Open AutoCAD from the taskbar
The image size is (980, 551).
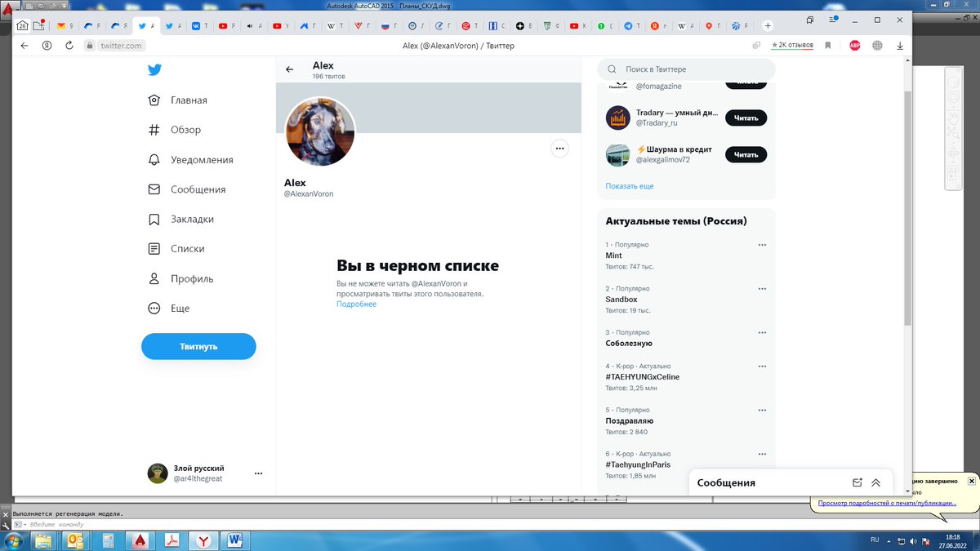(140, 540)
